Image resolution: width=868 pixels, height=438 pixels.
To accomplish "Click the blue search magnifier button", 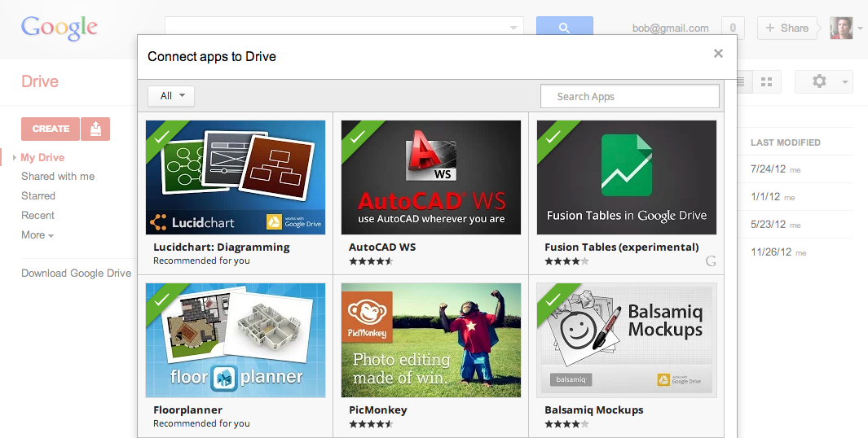I will pyautogui.click(x=564, y=26).
